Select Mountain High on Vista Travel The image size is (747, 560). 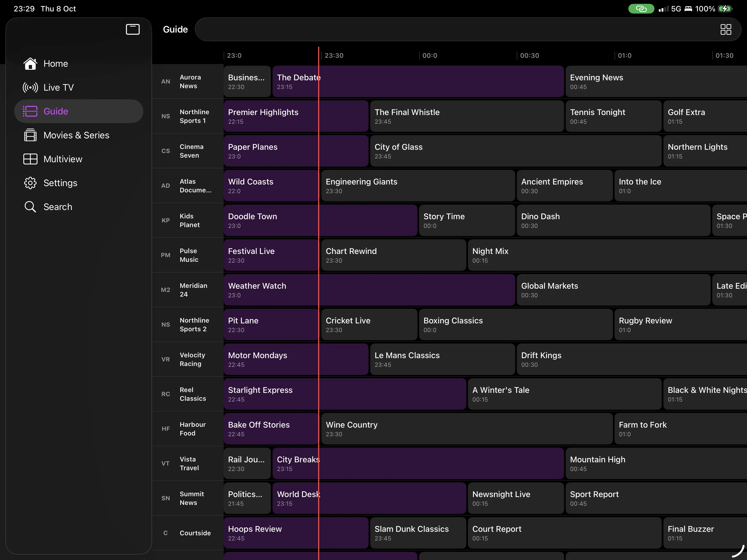(656, 463)
